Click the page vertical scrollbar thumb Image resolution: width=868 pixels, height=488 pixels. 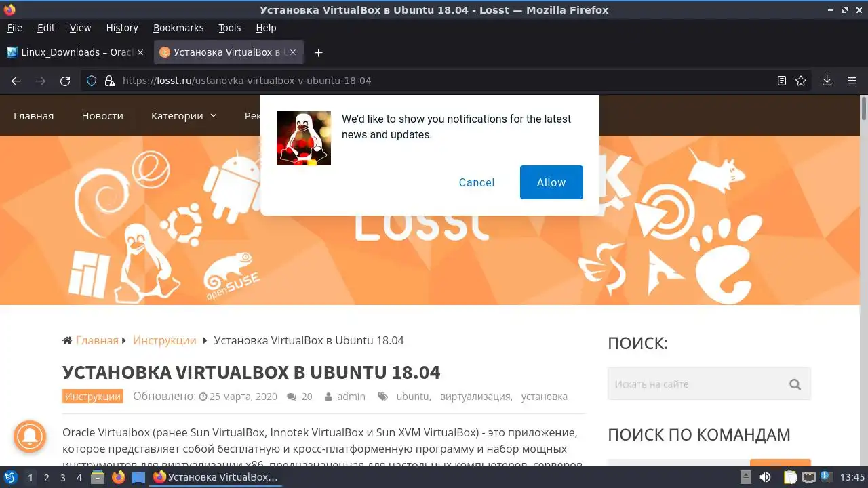click(864, 108)
